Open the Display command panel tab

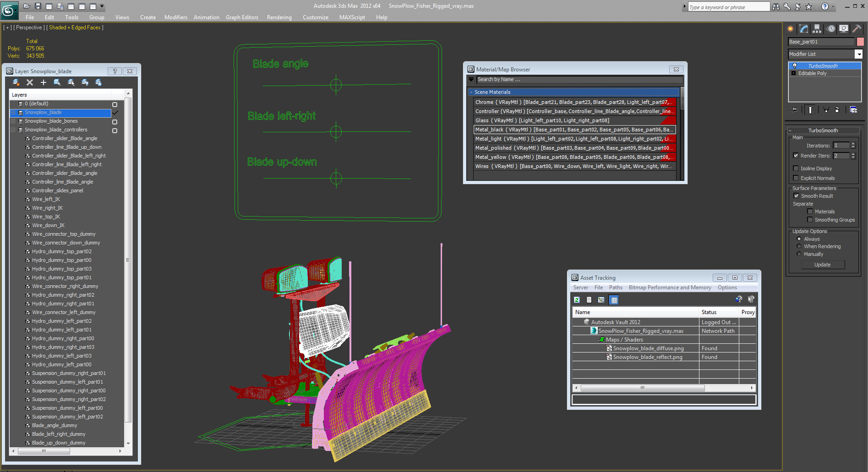click(x=844, y=29)
